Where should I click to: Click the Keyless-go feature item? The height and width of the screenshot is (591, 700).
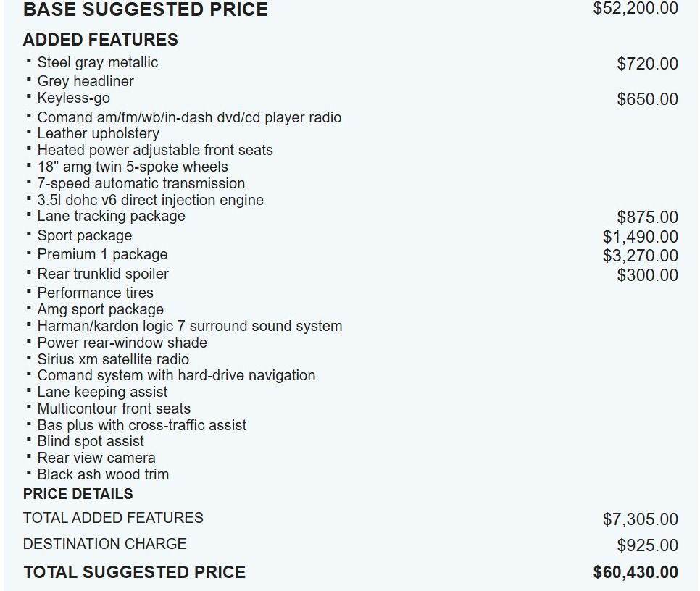coord(73,98)
